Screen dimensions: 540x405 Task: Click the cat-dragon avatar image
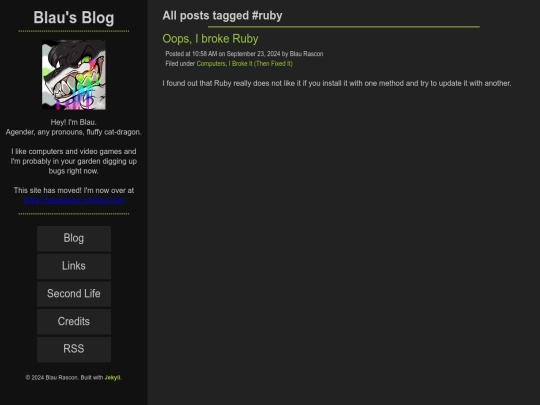coord(74,75)
